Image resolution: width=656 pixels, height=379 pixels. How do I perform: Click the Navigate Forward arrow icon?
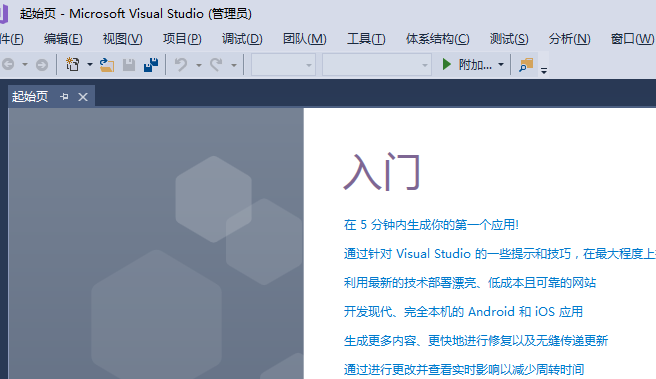(42, 65)
